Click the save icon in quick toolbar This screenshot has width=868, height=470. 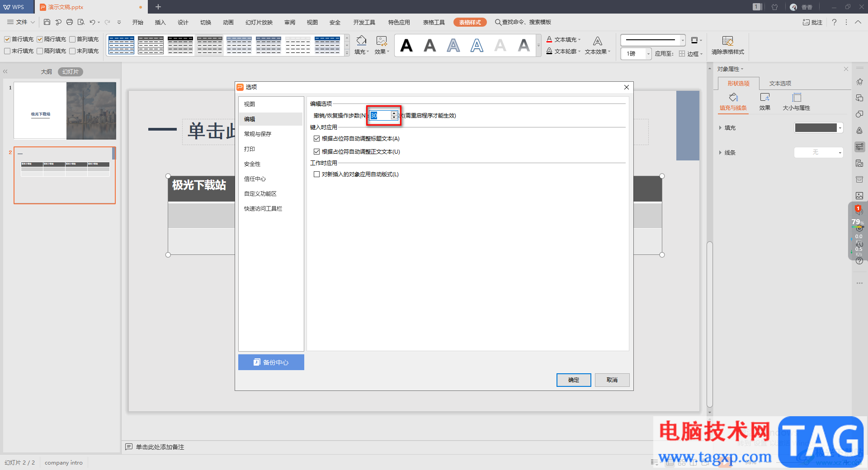tap(47, 22)
